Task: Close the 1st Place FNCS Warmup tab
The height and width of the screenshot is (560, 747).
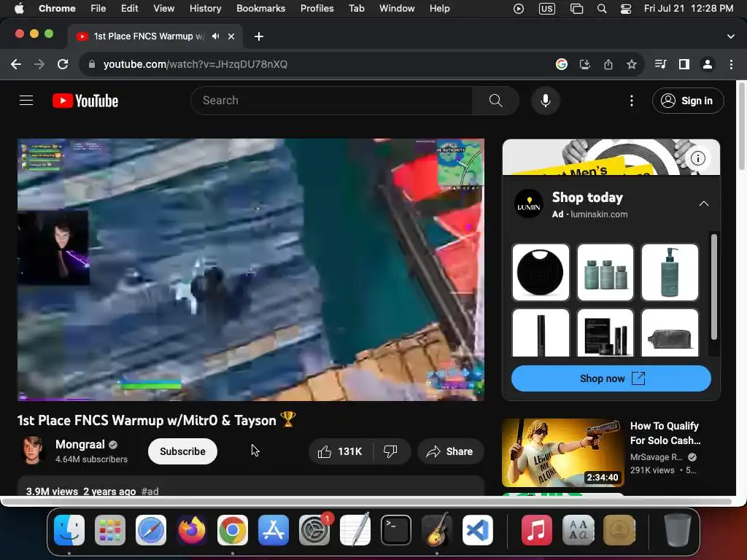Action: coord(231,36)
